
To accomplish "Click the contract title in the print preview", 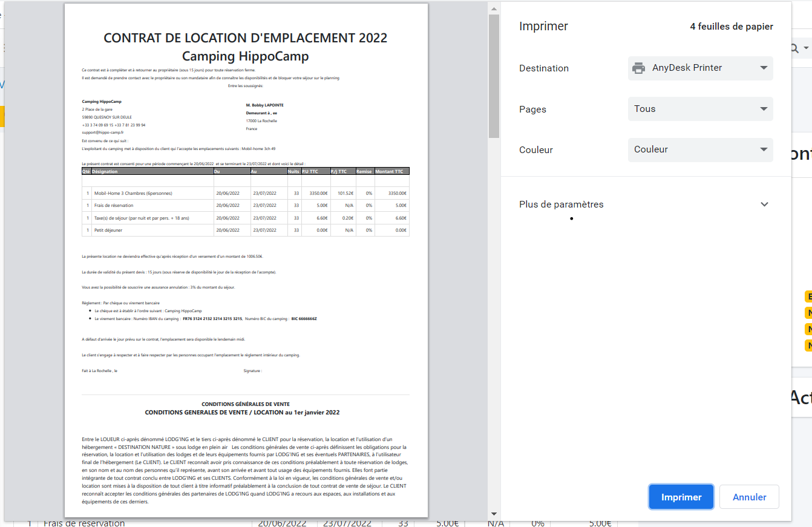I will pyautogui.click(x=245, y=38).
